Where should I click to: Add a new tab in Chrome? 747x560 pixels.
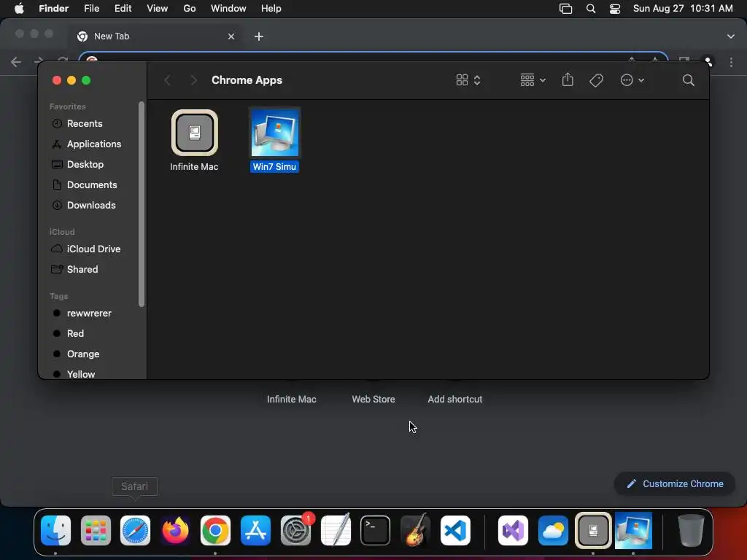click(x=259, y=36)
